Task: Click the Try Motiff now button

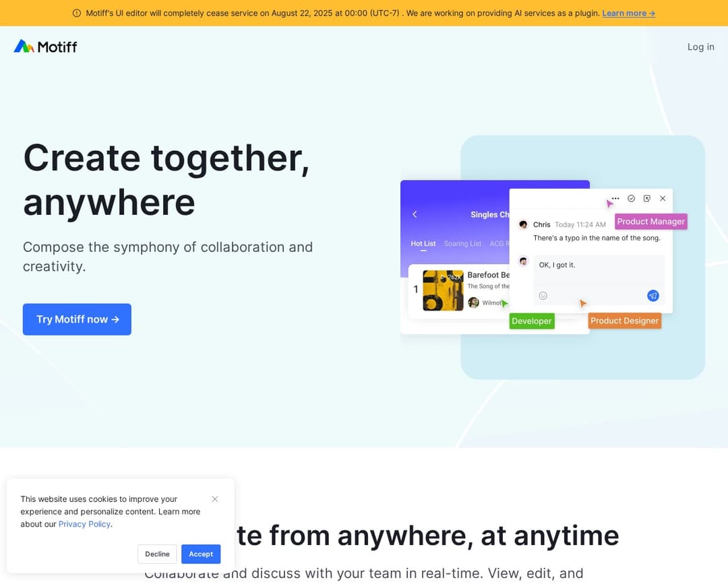Action: tap(77, 319)
